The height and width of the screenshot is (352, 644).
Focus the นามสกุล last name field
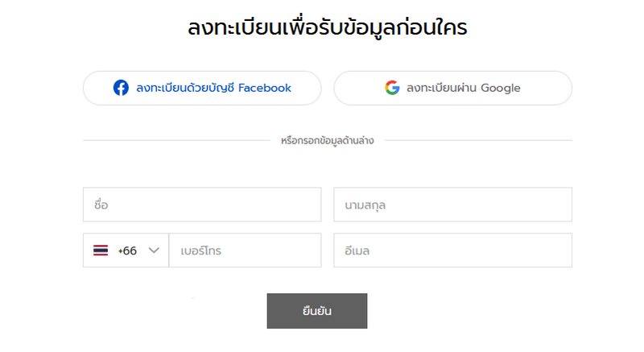[x=452, y=205]
